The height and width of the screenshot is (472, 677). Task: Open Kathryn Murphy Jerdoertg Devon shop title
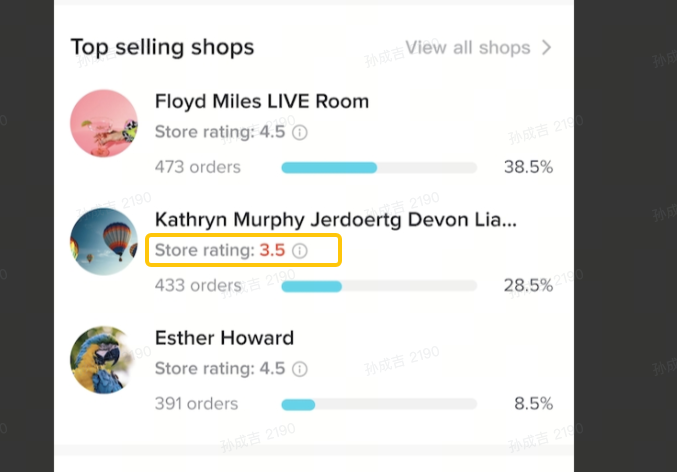335,220
